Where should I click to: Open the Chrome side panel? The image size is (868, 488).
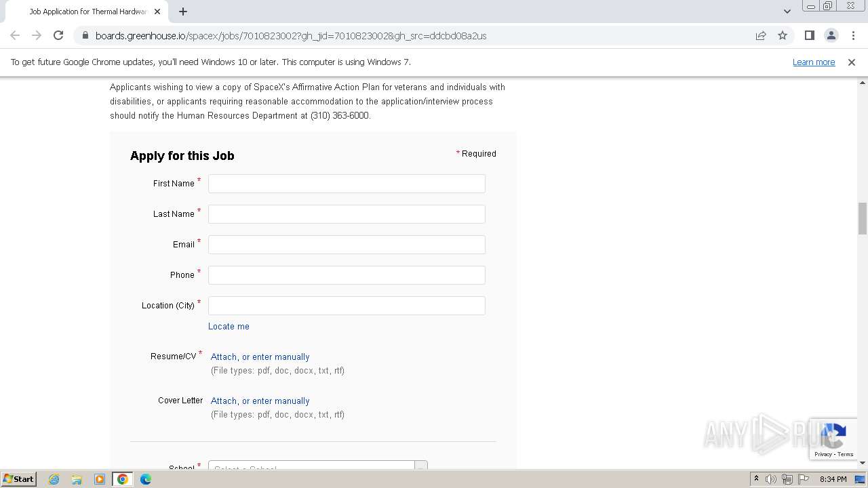(x=809, y=35)
